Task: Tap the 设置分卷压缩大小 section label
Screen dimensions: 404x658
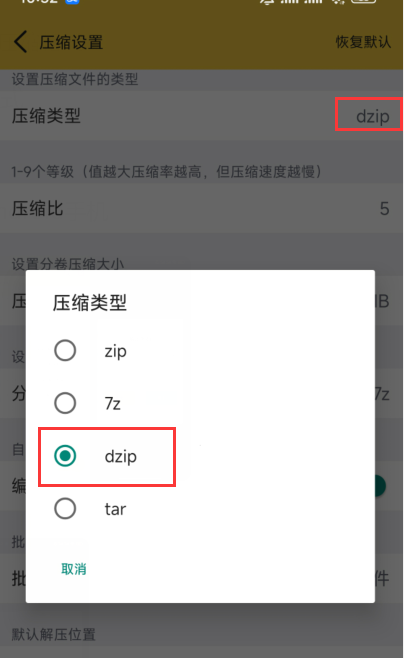Action: [x=68, y=264]
